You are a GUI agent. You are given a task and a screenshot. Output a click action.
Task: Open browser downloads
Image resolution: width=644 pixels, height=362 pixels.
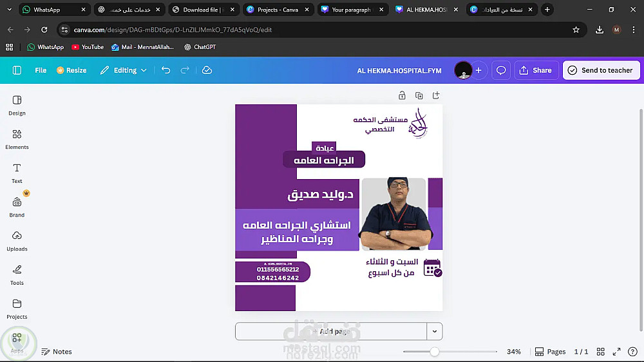[x=600, y=30]
